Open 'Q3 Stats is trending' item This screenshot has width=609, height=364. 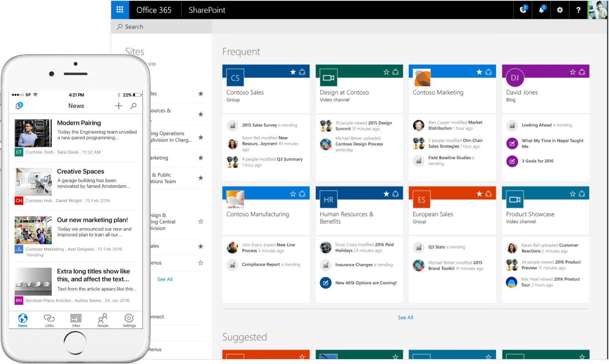[x=447, y=247]
